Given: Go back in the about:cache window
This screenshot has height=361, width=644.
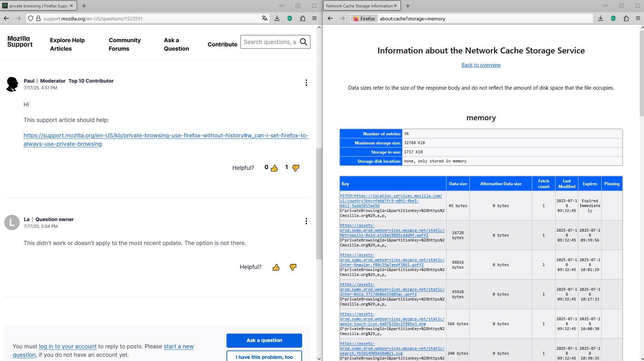Looking at the screenshot, I should point(330,18).
